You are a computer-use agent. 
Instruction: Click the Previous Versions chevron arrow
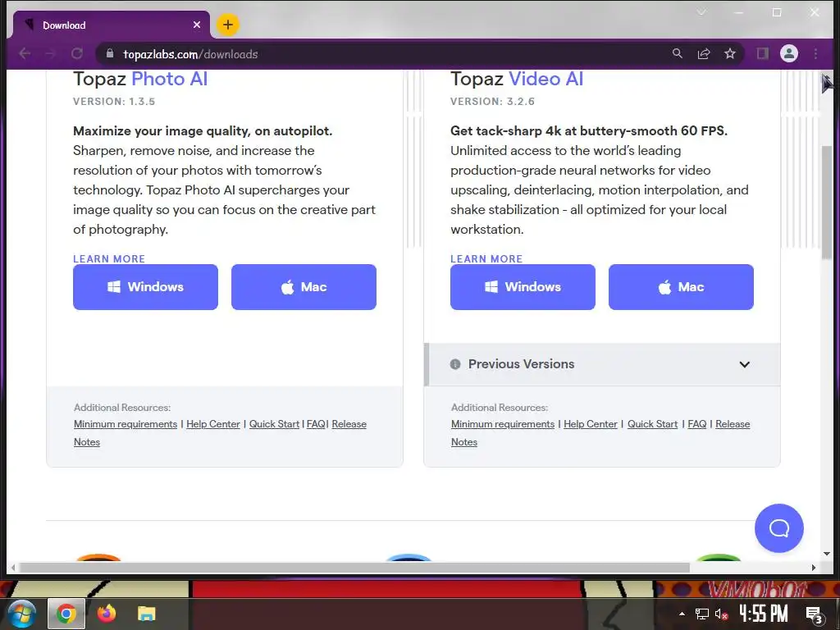coord(744,364)
